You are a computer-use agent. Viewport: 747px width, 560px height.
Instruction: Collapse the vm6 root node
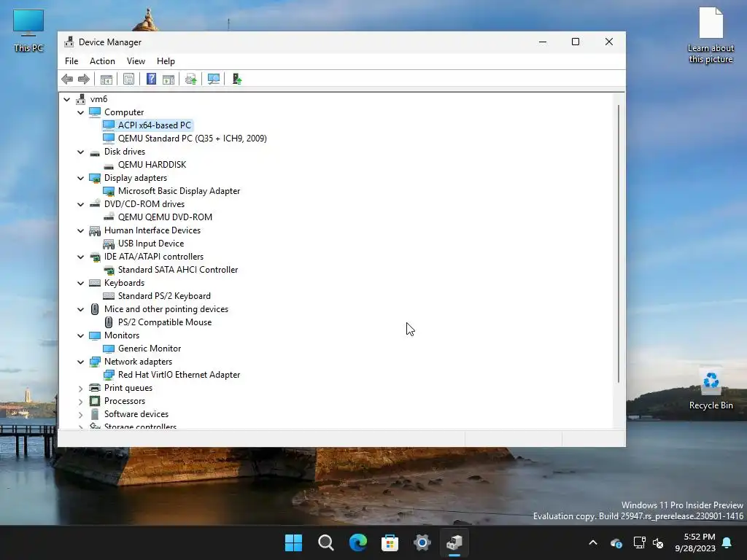[x=66, y=99]
